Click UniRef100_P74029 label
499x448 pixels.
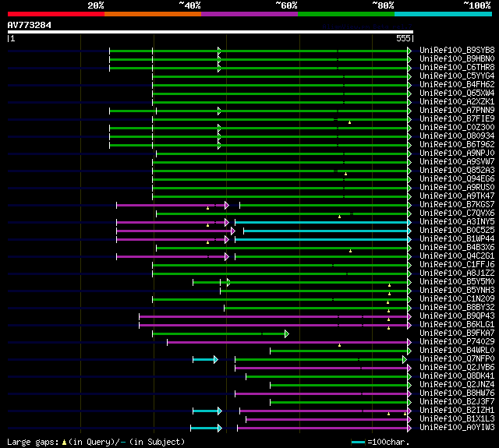457,342
